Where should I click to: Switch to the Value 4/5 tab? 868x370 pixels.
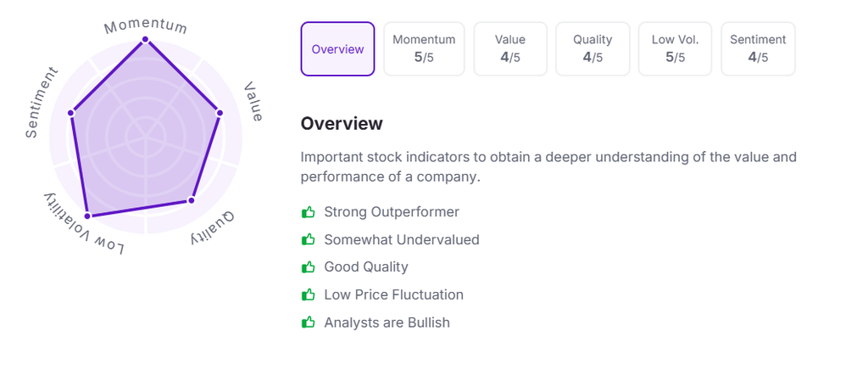510,49
